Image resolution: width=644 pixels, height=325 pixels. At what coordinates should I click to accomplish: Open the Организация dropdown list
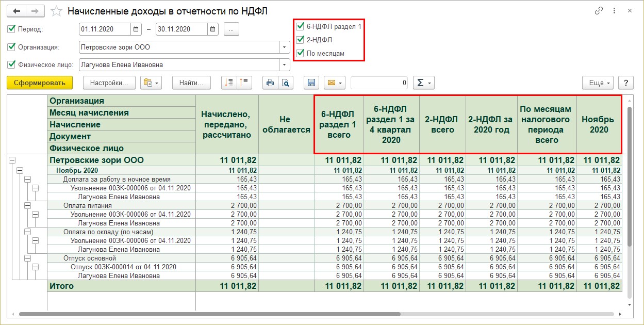click(x=285, y=47)
